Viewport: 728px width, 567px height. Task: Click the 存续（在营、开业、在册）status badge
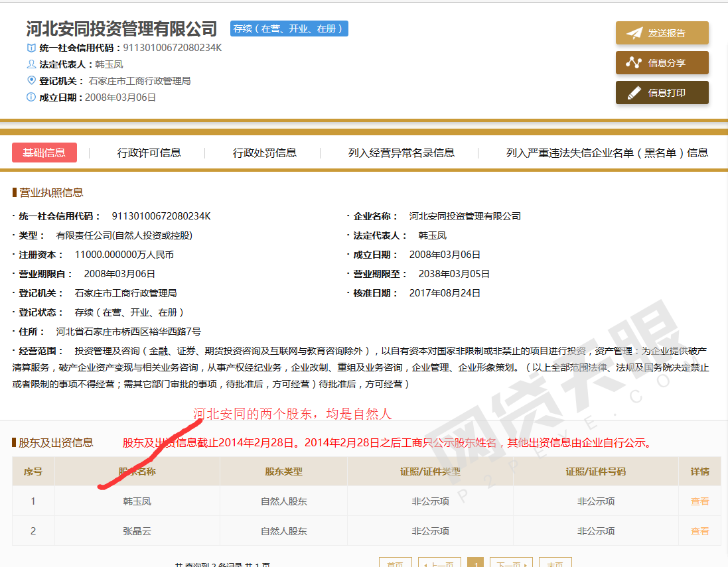[289, 29]
